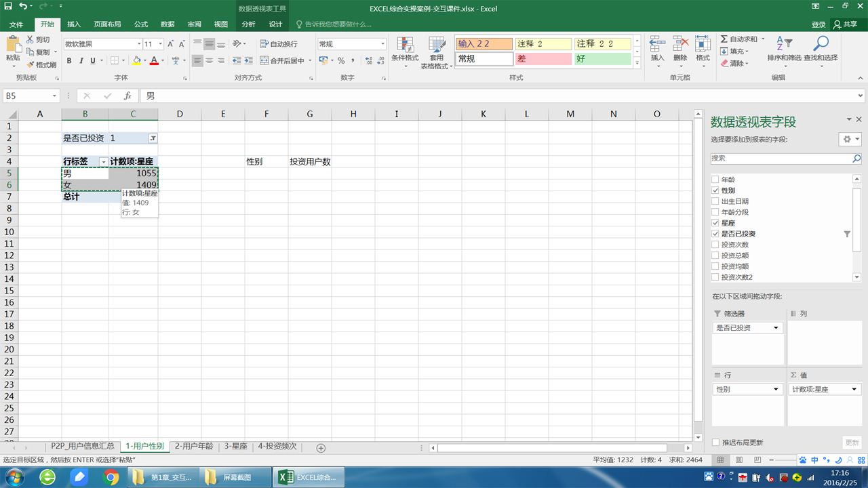868x488 pixels.
Task: Add a new sheet with the plus button
Action: [x=321, y=447]
